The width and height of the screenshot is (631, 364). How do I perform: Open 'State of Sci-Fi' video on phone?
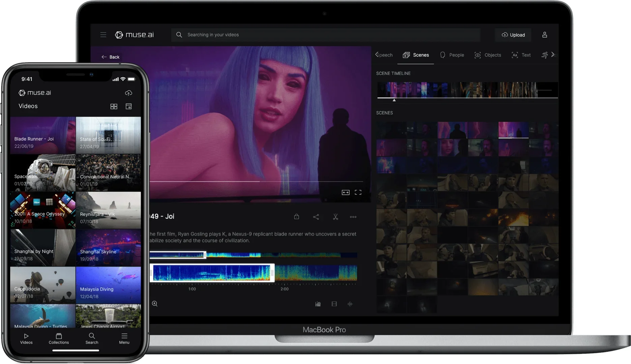pyautogui.click(x=108, y=135)
